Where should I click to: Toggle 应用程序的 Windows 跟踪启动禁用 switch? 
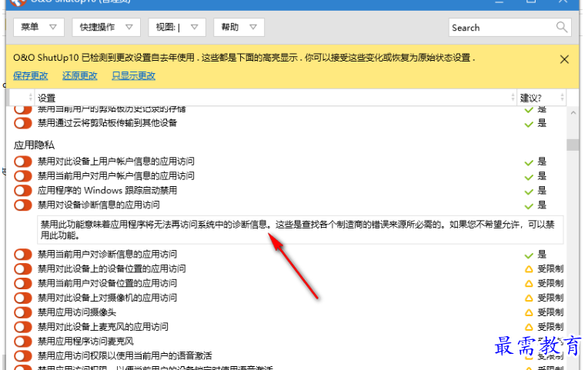click(23, 191)
